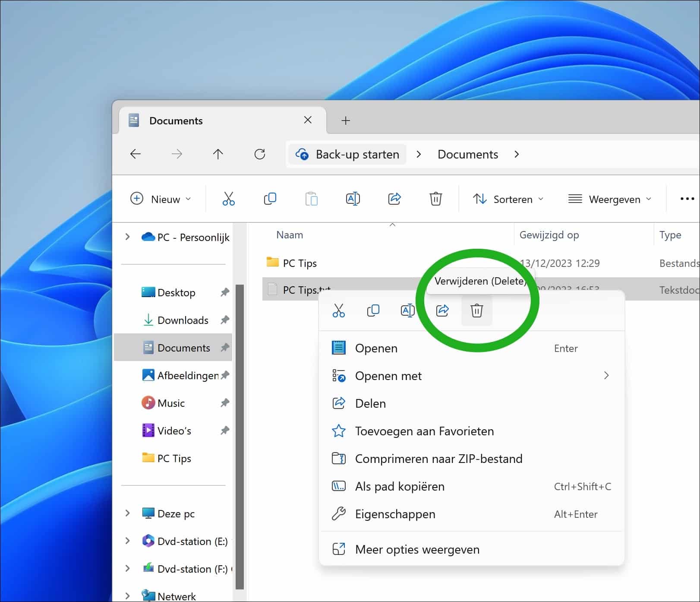Click the Paste icon in the toolbar
This screenshot has width=700, height=602.
[311, 199]
